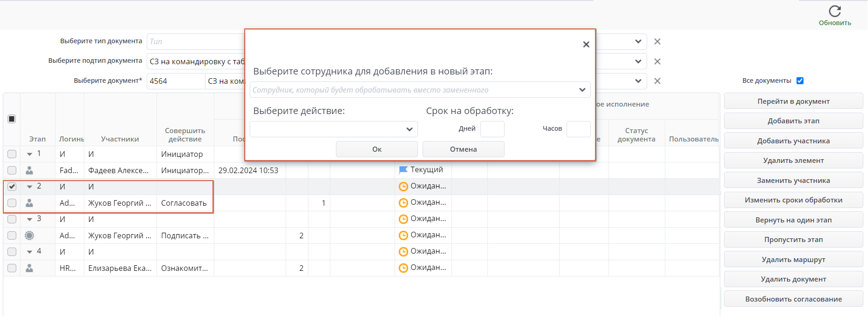Click the person icon in Фадеев row

point(29,170)
